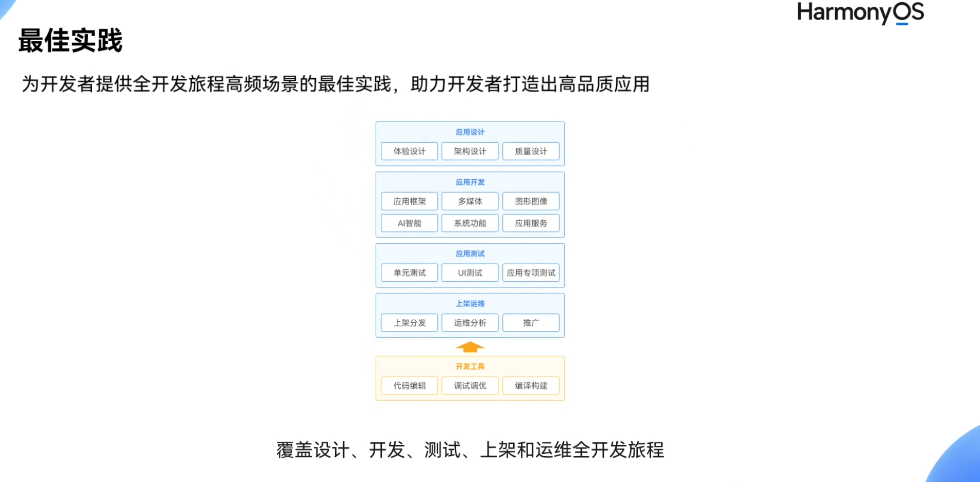Click the 系统功能 box
980x482 pixels.
(470, 223)
